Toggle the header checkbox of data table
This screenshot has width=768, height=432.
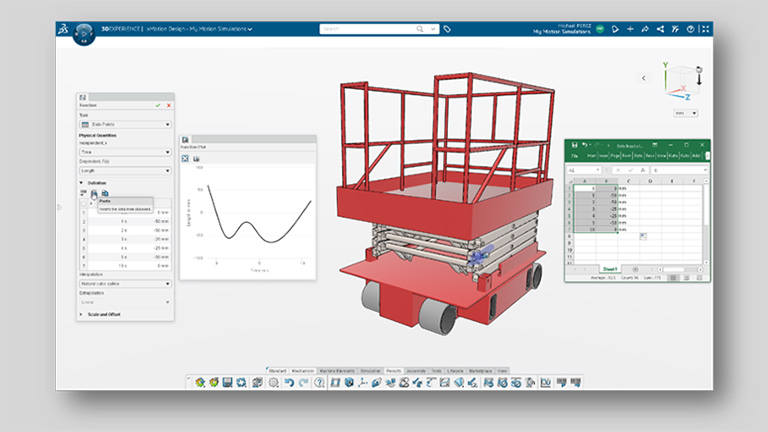click(x=83, y=203)
